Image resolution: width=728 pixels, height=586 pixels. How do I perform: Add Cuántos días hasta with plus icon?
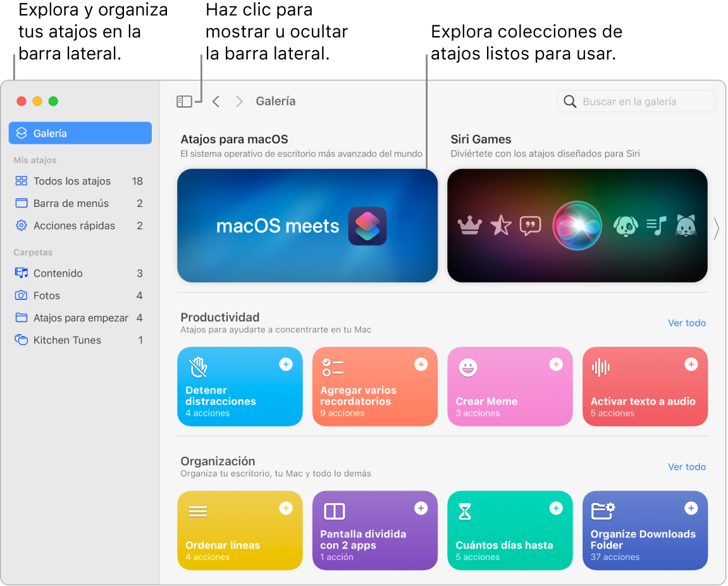(x=556, y=508)
